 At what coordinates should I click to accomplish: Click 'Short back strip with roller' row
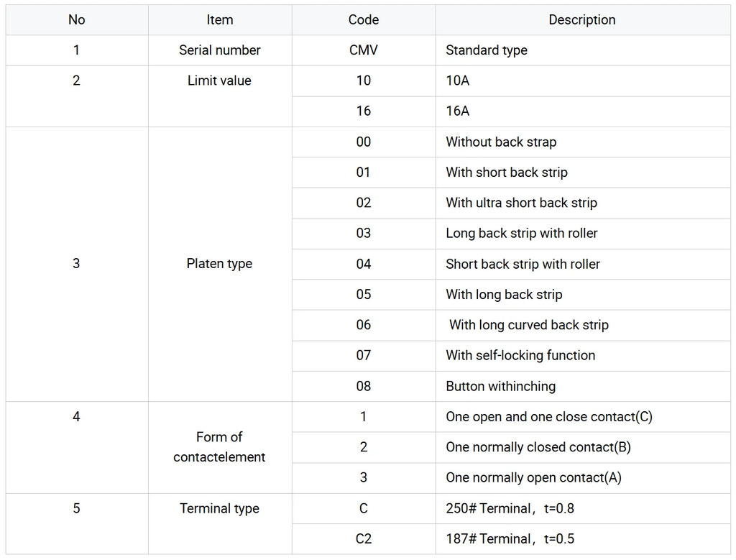[511, 264]
